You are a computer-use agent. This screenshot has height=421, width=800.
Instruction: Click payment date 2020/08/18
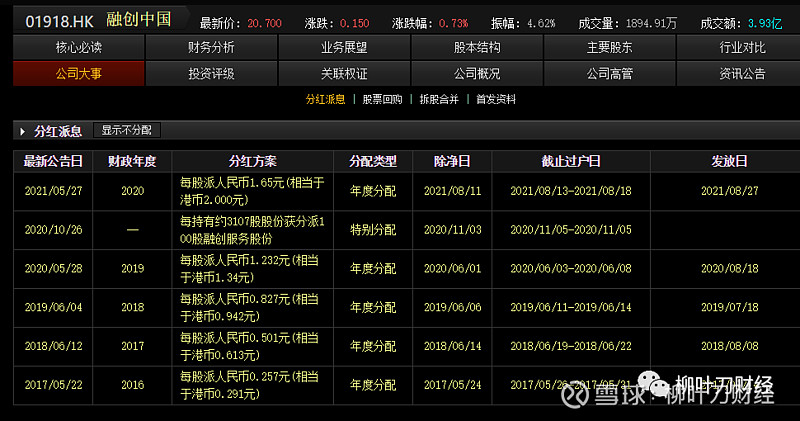pos(730,268)
